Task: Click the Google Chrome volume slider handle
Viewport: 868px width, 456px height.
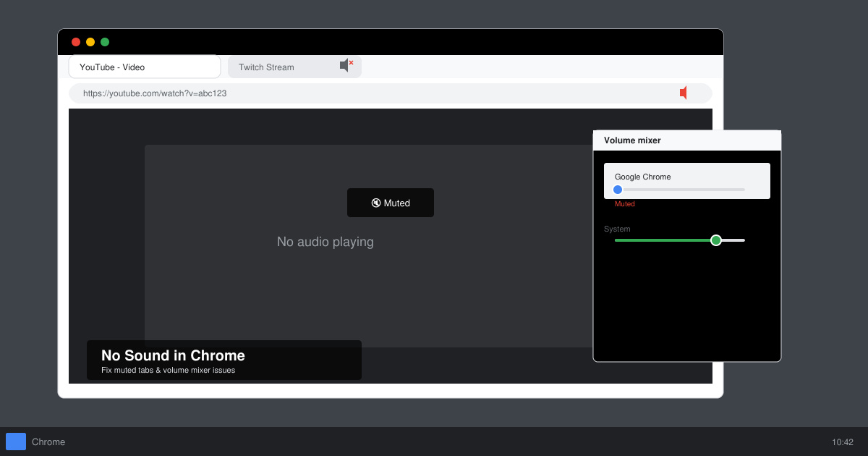Action: pos(618,190)
